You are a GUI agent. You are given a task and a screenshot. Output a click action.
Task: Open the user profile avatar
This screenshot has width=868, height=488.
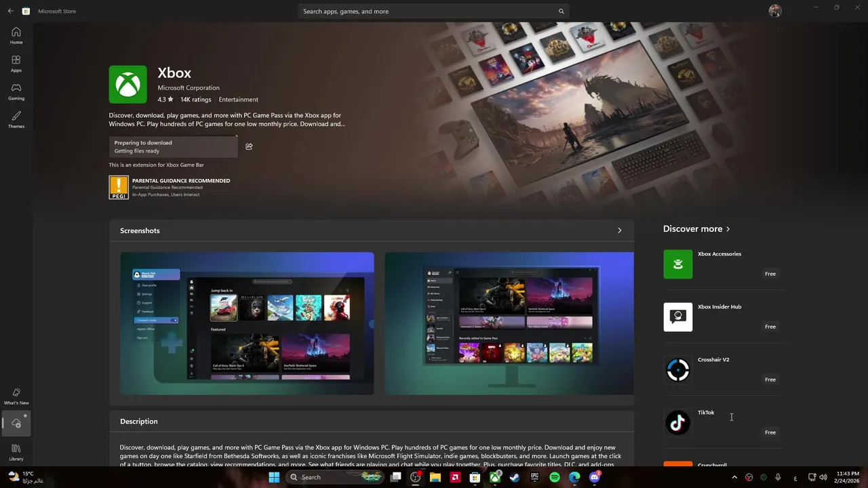(775, 11)
